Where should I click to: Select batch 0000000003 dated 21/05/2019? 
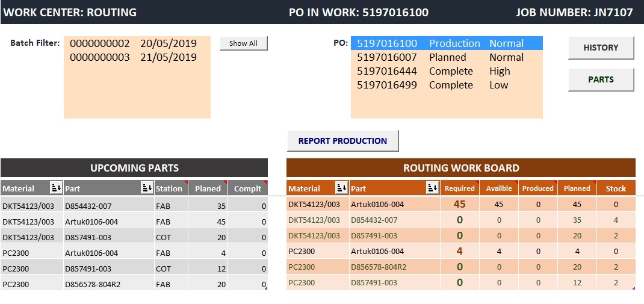click(137, 57)
